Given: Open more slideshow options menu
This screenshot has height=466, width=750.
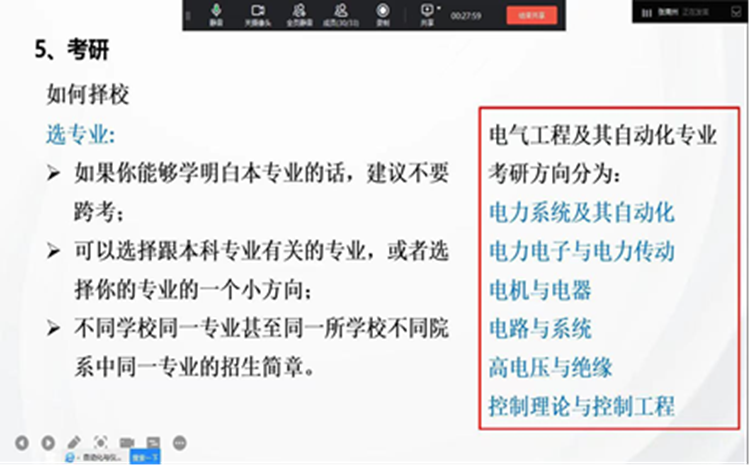Looking at the screenshot, I should point(180,442).
